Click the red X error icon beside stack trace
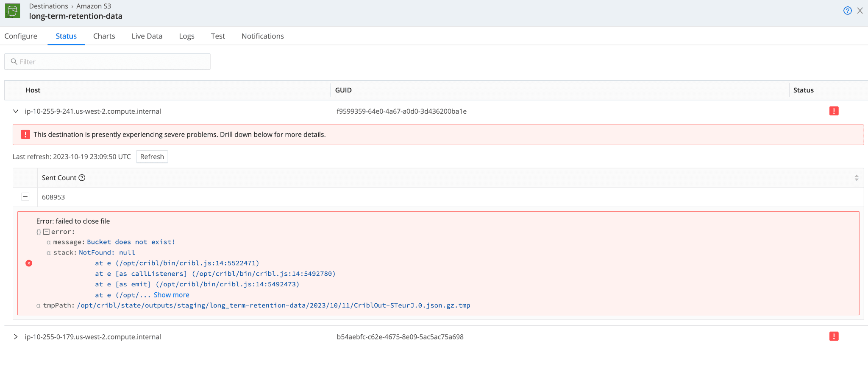The width and height of the screenshot is (868, 375). click(29, 263)
